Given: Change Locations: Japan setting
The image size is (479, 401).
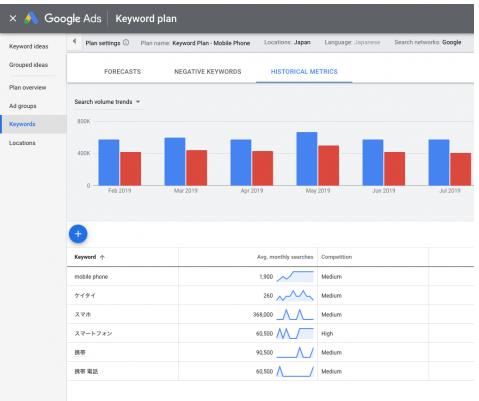Looking at the screenshot, I should [x=287, y=42].
